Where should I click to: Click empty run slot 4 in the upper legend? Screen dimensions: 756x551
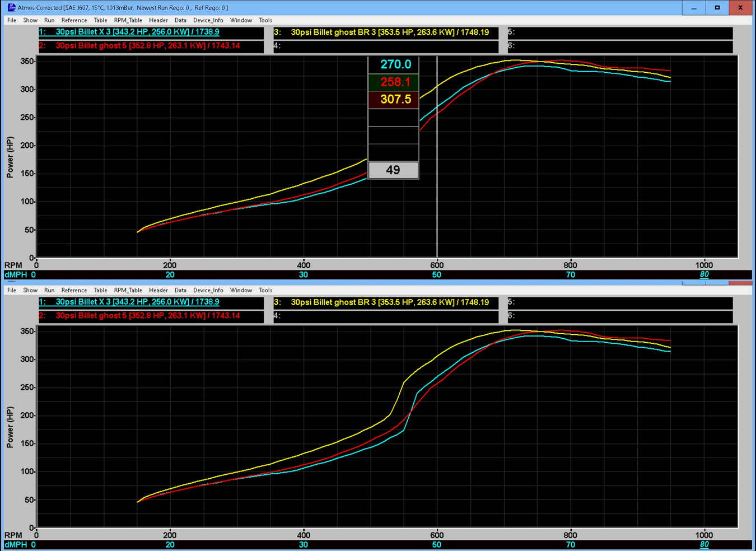click(x=386, y=46)
